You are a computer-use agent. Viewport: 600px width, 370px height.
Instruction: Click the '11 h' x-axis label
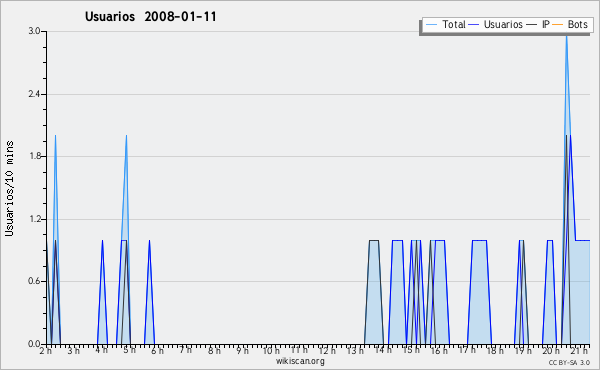(299, 350)
